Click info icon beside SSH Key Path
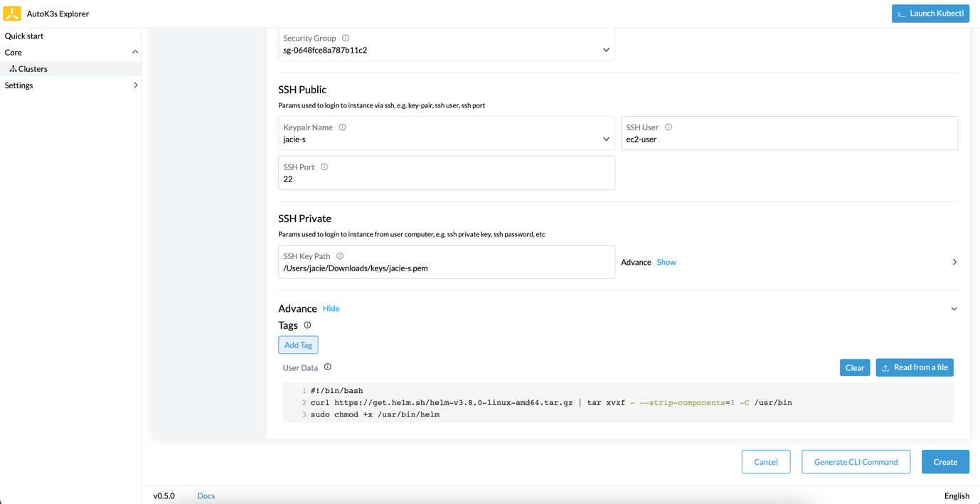This screenshot has height=504, width=980. pos(340,256)
